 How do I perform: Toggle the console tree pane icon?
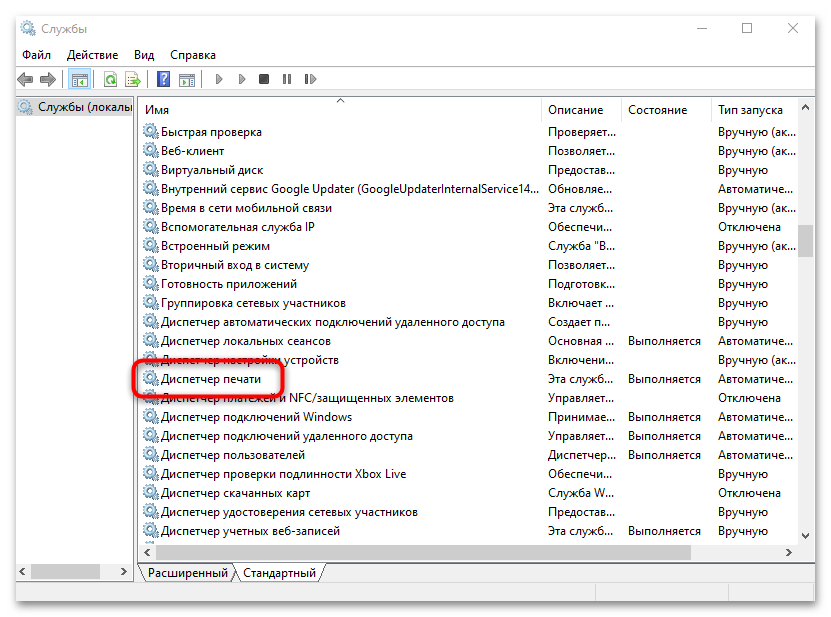(79, 79)
